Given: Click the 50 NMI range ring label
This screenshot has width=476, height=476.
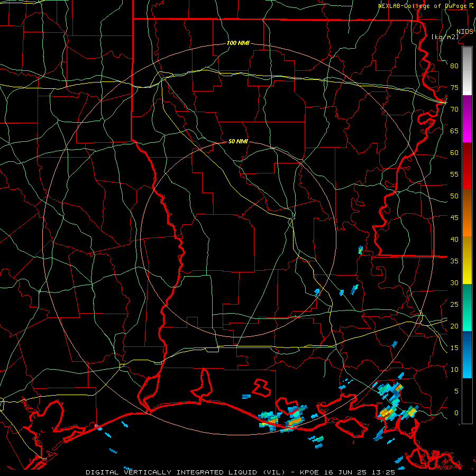Looking at the screenshot, I should pyautogui.click(x=238, y=141).
